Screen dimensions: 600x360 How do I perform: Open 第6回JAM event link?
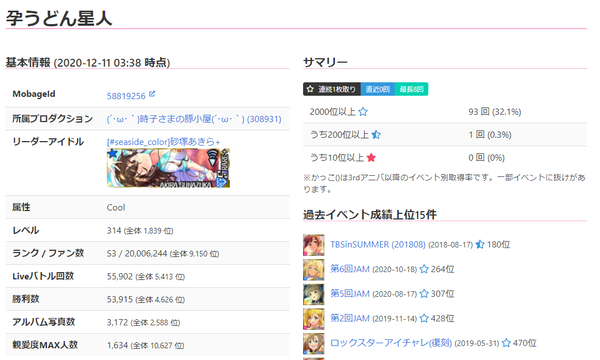350,269
